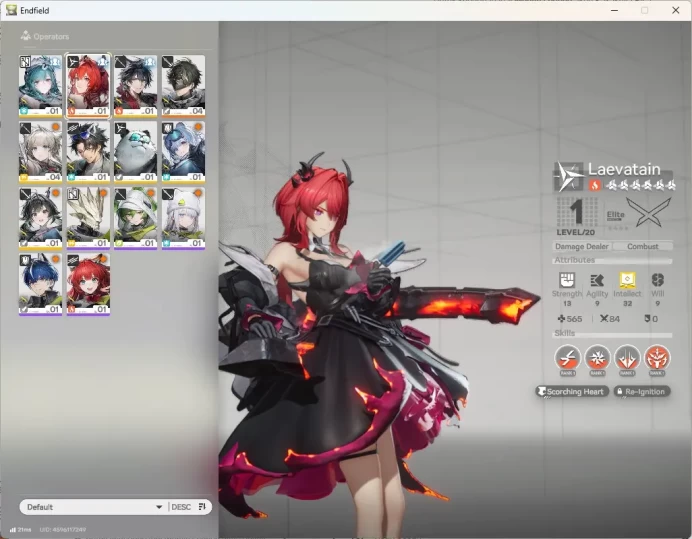
Task: Click the crossed-blades Elite emblem icon
Action: coord(649,212)
